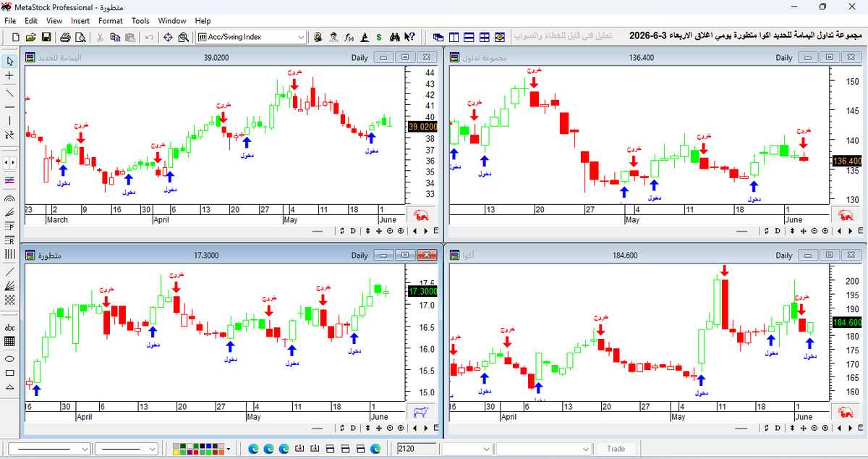Open the f(x) Indicator Builder icon
Screen dimensions: 868x459
tap(349, 37)
